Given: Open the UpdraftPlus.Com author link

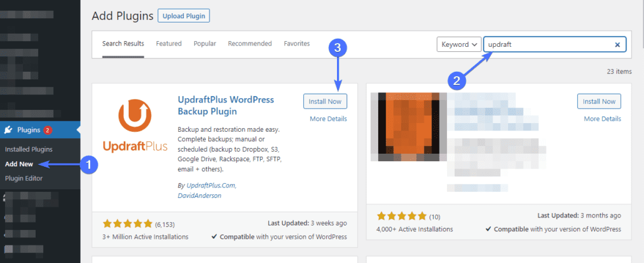Looking at the screenshot, I should [x=211, y=186].
